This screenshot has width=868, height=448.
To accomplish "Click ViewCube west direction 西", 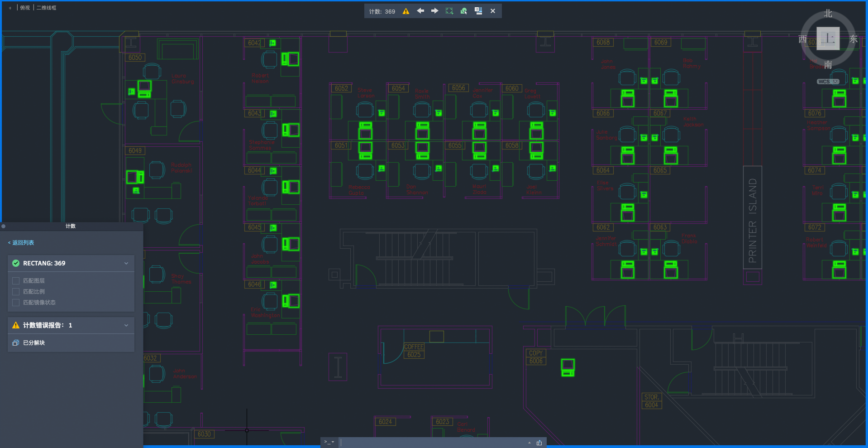I will pos(802,39).
